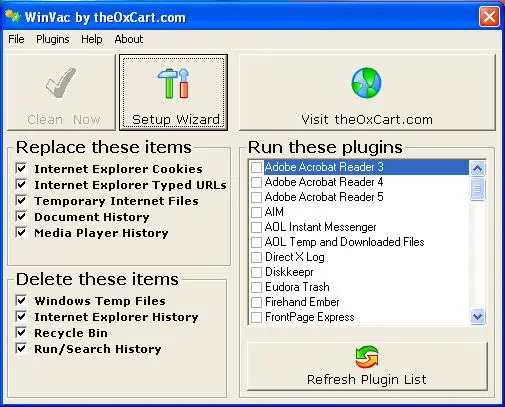Select the Diskkeepr list row text

[x=289, y=272]
